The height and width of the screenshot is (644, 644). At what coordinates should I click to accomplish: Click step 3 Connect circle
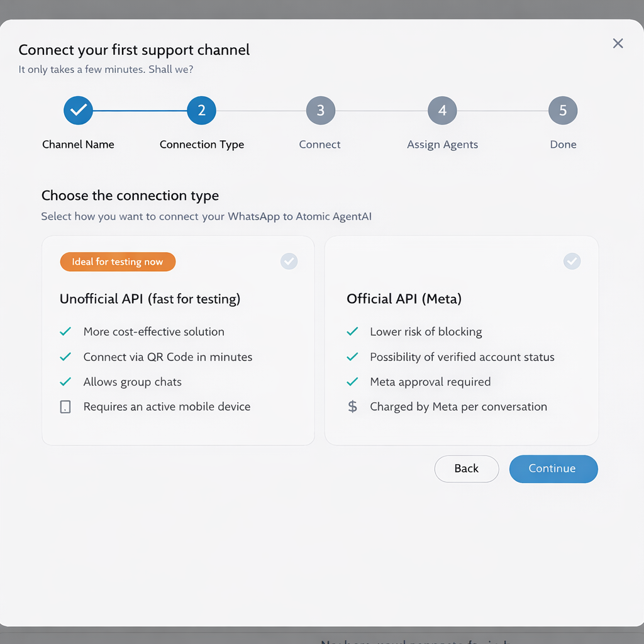pyautogui.click(x=320, y=111)
